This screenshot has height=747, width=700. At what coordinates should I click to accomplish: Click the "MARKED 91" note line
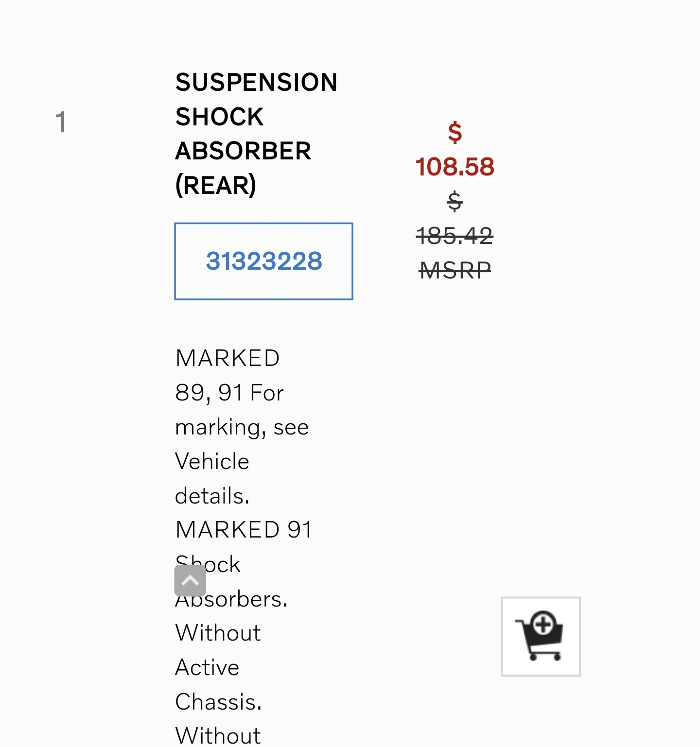(244, 530)
